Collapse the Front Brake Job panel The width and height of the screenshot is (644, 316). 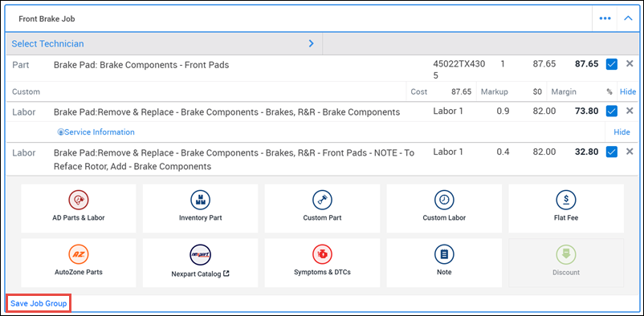click(x=628, y=18)
